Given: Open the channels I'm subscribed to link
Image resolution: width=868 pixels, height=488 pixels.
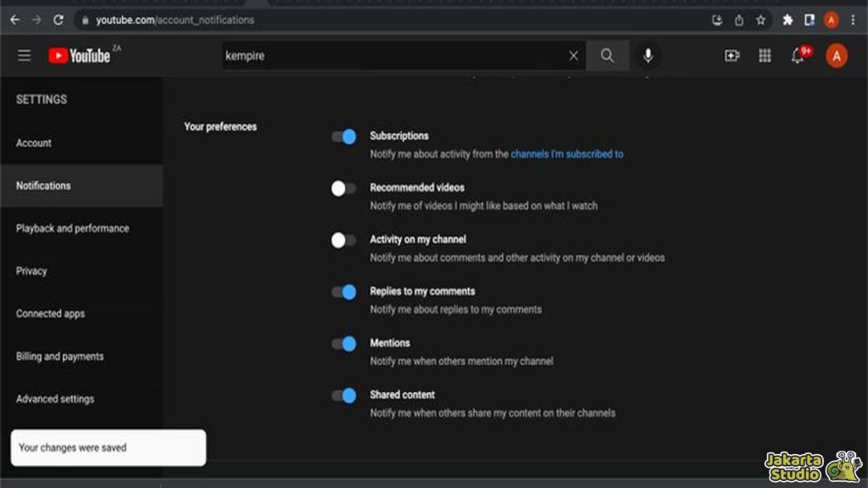Looking at the screenshot, I should click(566, 154).
